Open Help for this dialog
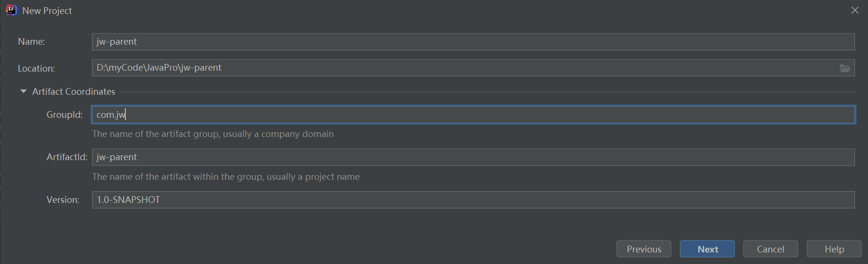868x264 pixels. (x=834, y=249)
